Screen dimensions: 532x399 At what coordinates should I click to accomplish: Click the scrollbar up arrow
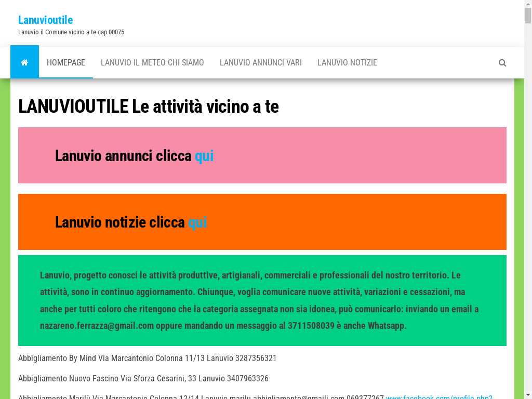pos(528,4)
